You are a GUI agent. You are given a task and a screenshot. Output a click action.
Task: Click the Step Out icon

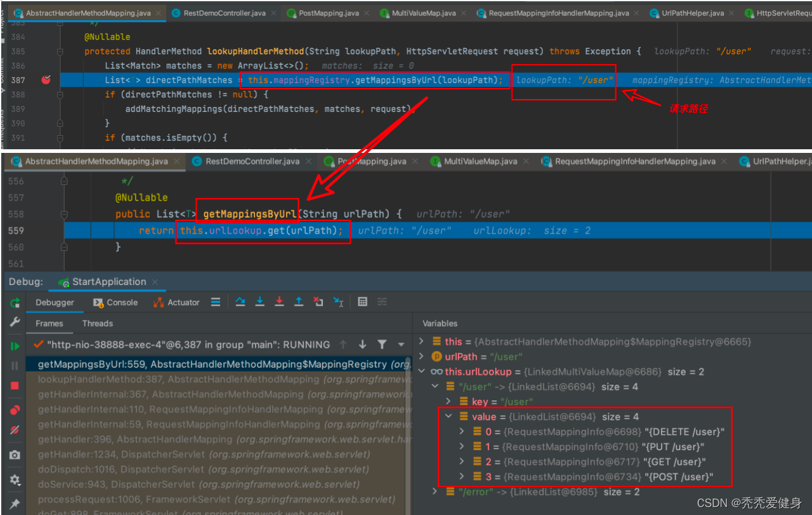click(299, 302)
